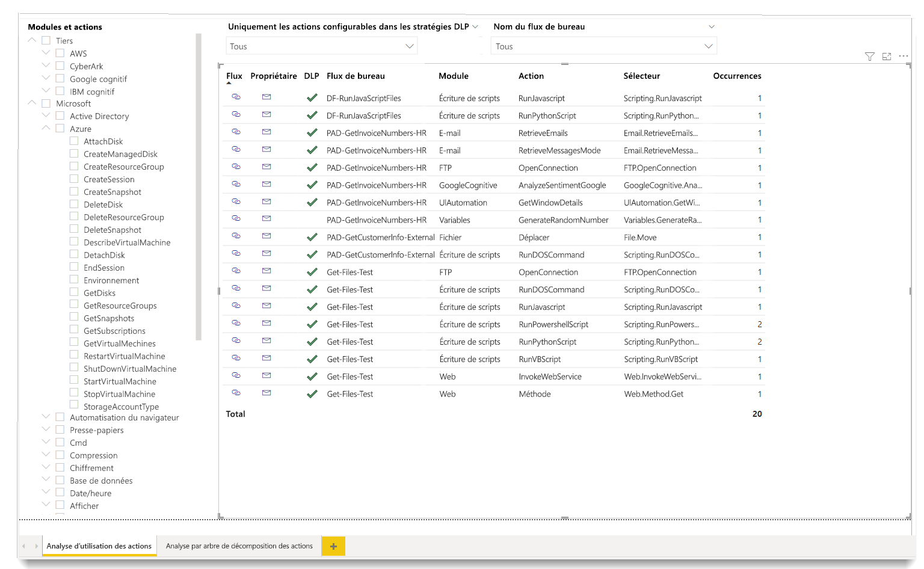Viewport: 924px width, 569px height.
Task: Click flux link icon in InvokeWebService row
Action: click(236, 375)
